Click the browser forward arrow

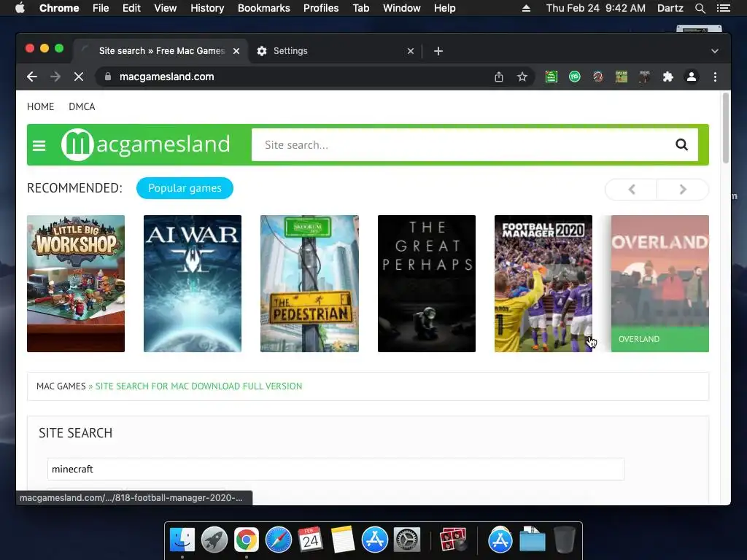pos(55,77)
